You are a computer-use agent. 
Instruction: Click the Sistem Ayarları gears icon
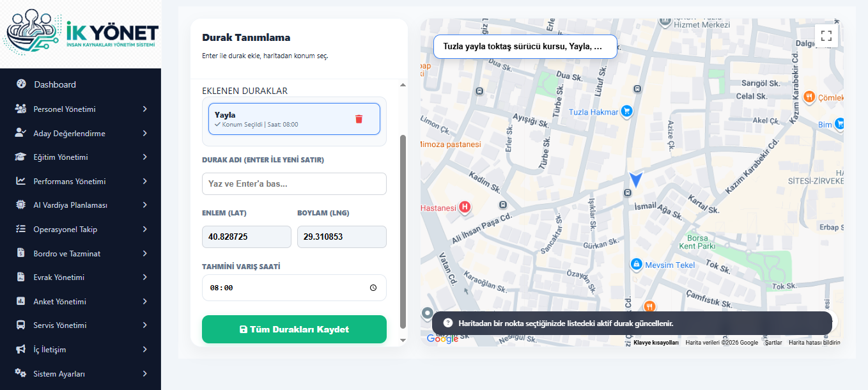(21, 373)
